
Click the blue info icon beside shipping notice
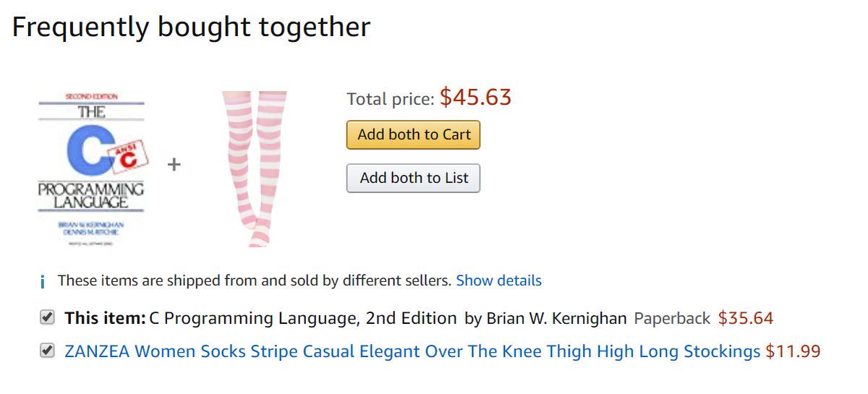[x=43, y=281]
